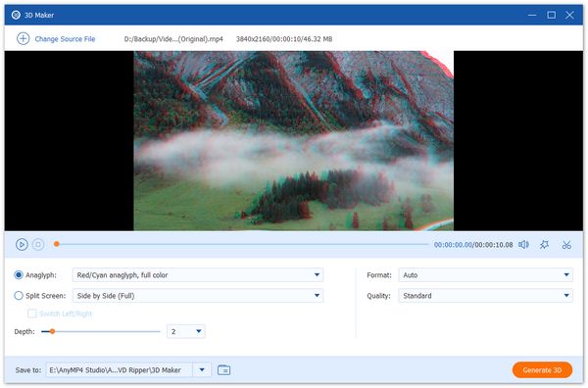Play the video preview
This screenshot has width=588, height=388.
click(x=22, y=245)
